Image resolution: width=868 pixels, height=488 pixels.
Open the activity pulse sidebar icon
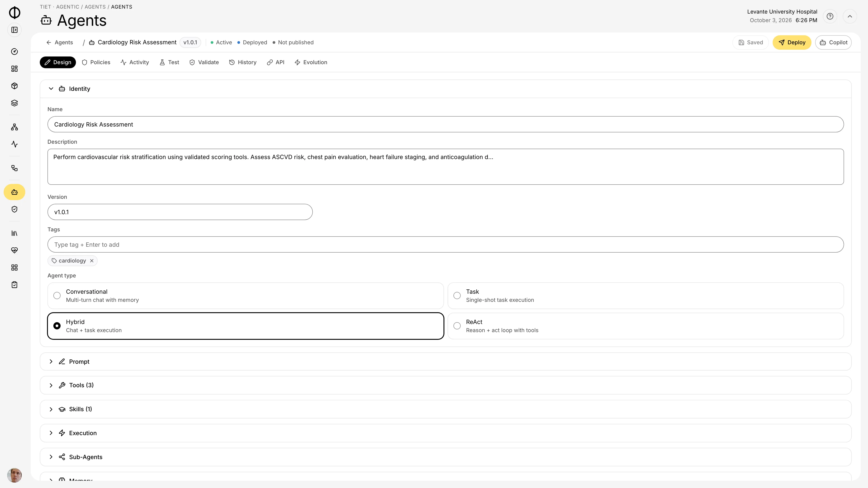pyautogui.click(x=14, y=144)
